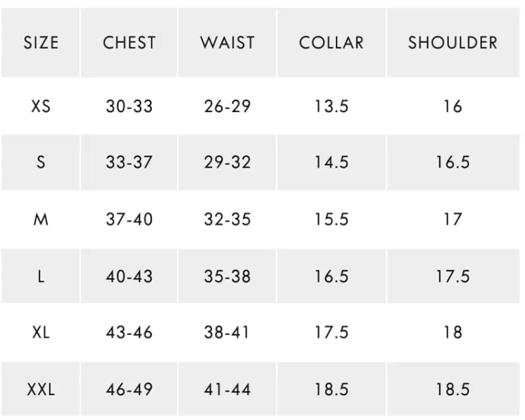Click the COLLAR column header
Viewport: 525px width, 420px height.
coord(331,42)
